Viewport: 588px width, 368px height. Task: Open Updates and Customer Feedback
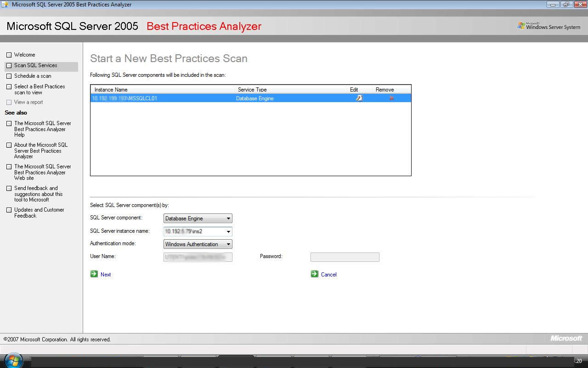39,213
